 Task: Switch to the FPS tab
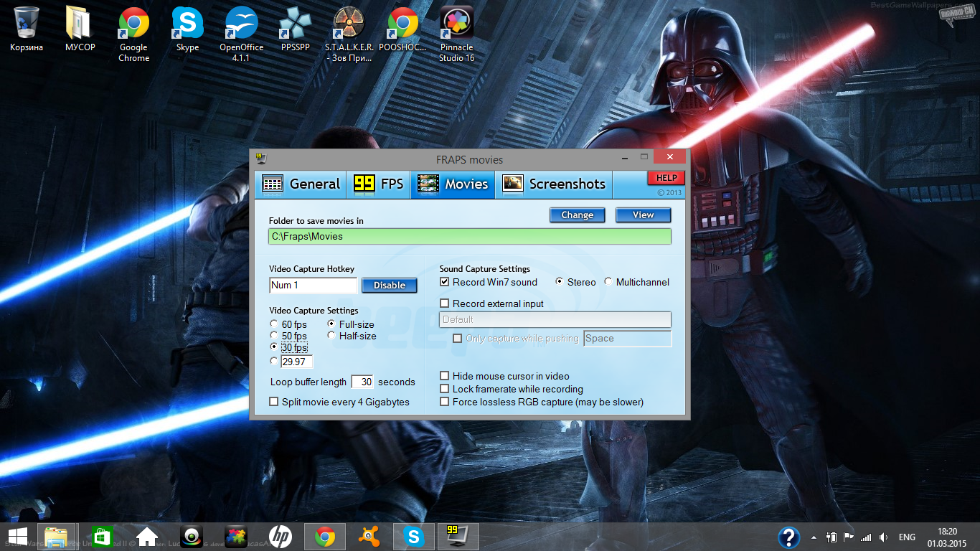click(379, 184)
